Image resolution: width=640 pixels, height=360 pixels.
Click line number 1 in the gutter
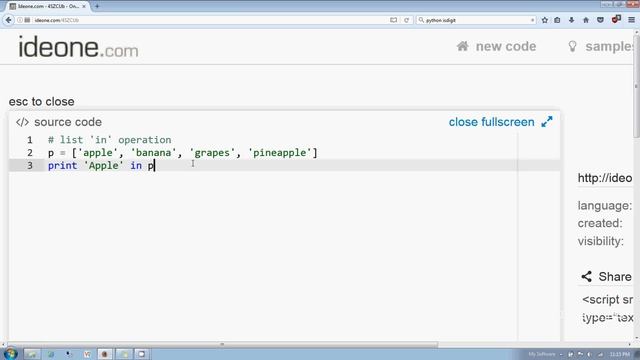pyautogui.click(x=30, y=140)
